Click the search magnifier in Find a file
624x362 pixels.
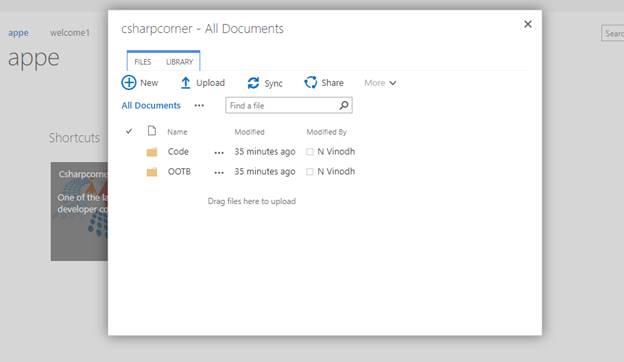point(344,105)
